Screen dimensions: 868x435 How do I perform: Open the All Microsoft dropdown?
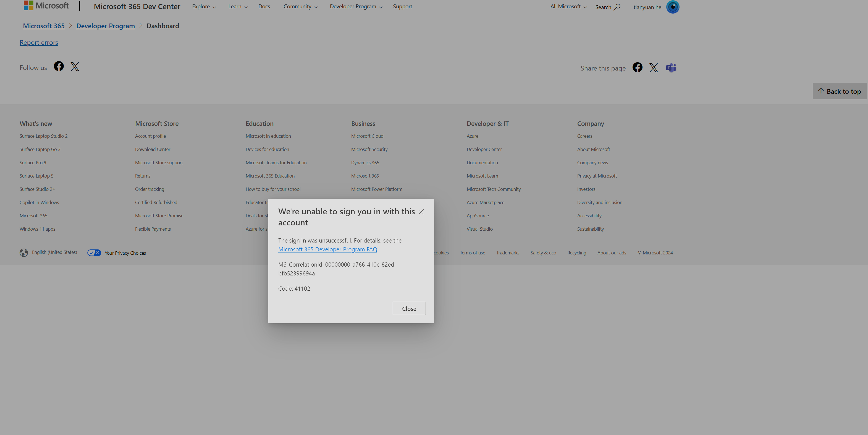(x=568, y=6)
